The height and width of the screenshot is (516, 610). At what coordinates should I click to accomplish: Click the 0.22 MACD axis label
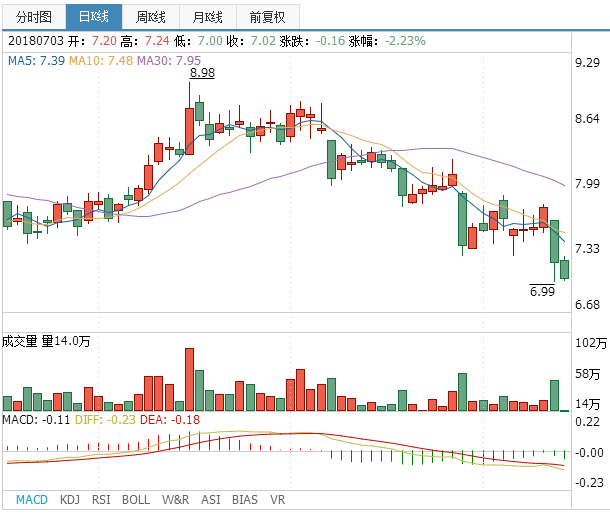pyautogui.click(x=587, y=422)
